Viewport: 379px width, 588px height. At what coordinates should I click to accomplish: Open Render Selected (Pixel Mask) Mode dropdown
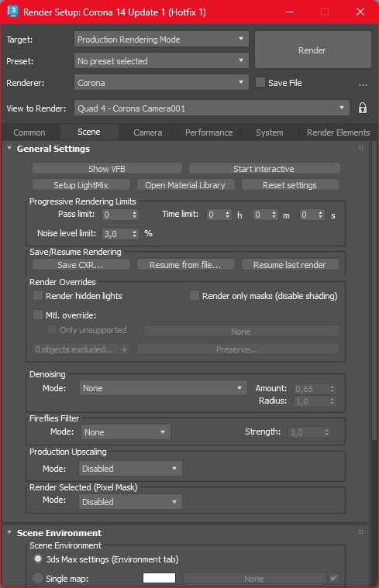(130, 502)
